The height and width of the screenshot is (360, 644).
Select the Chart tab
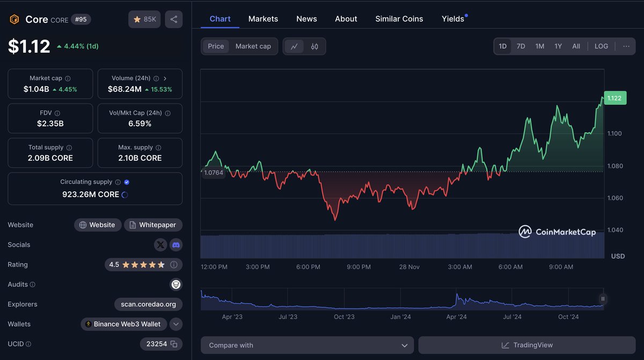tap(220, 19)
